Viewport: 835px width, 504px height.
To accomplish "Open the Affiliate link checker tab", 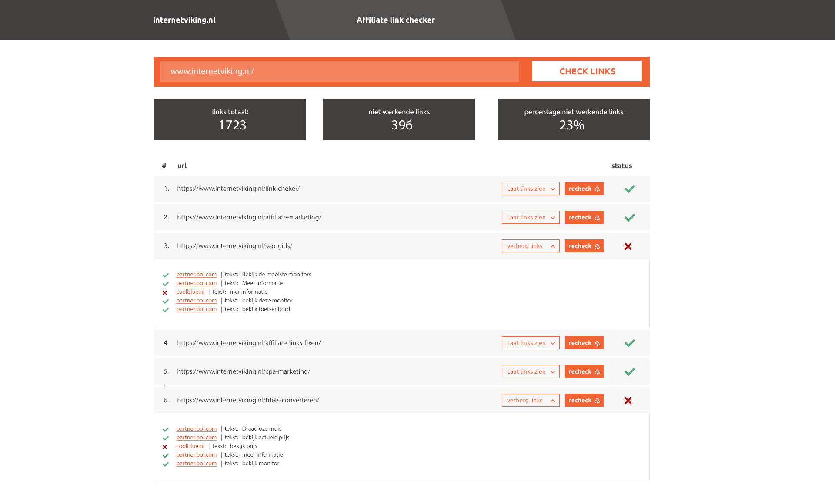I will point(395,20).
